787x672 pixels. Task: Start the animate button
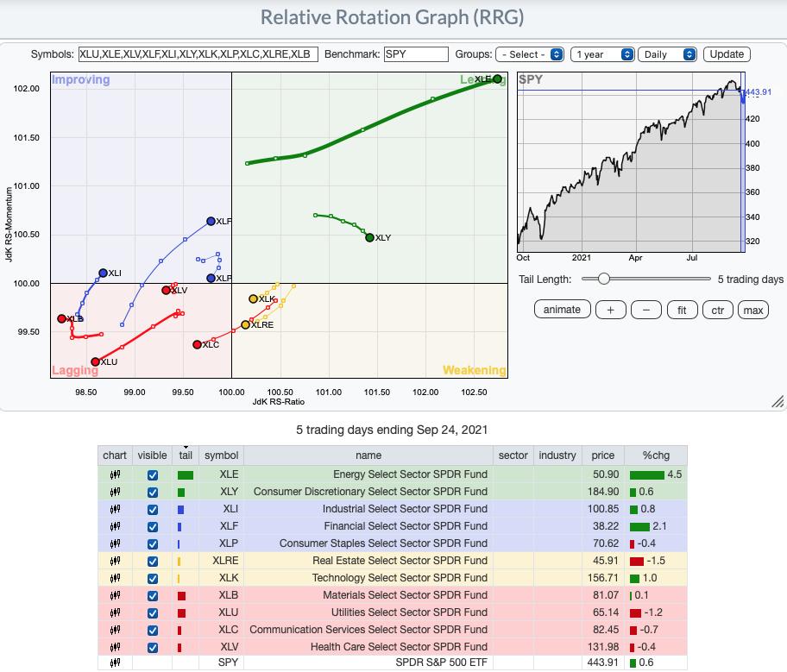tap(562, 310)
